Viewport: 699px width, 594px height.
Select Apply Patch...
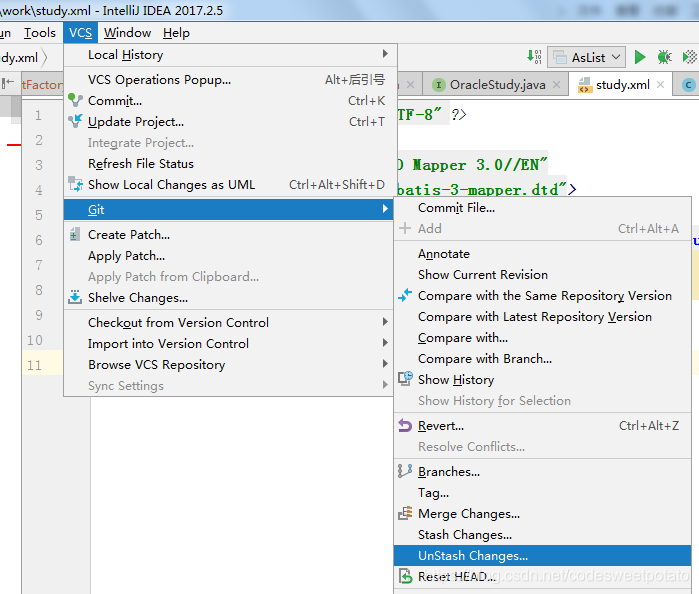(x=230, y=256)
